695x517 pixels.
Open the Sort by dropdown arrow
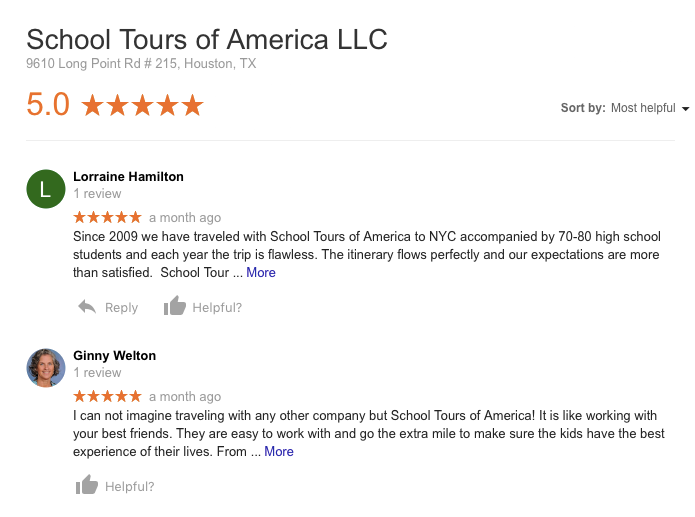point(685,108)
